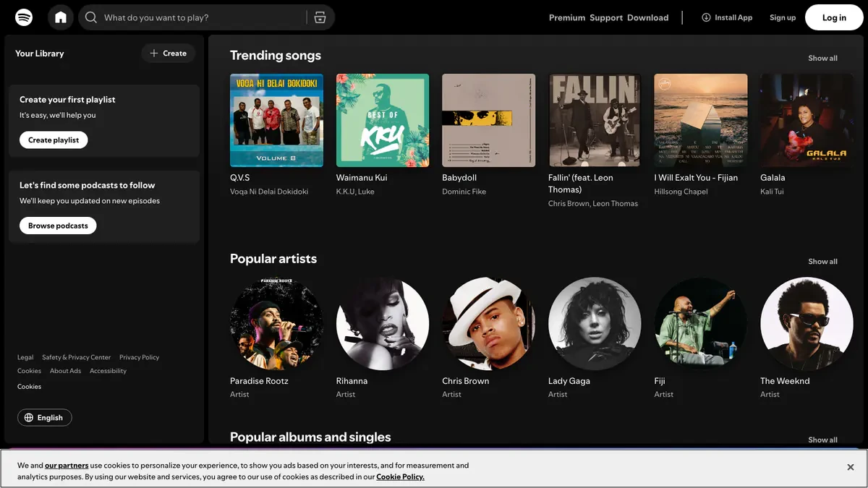Click Kali Tui artist name
Viewport: 868px width, 488px height.
pyautogui.click(x=772, y=192)
